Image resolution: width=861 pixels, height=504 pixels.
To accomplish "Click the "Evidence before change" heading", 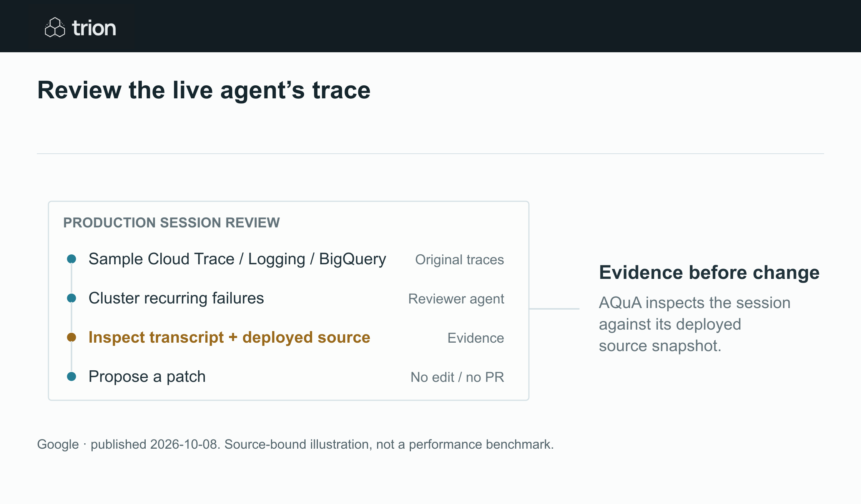I will pyautogui.click(x=709, y=272).
